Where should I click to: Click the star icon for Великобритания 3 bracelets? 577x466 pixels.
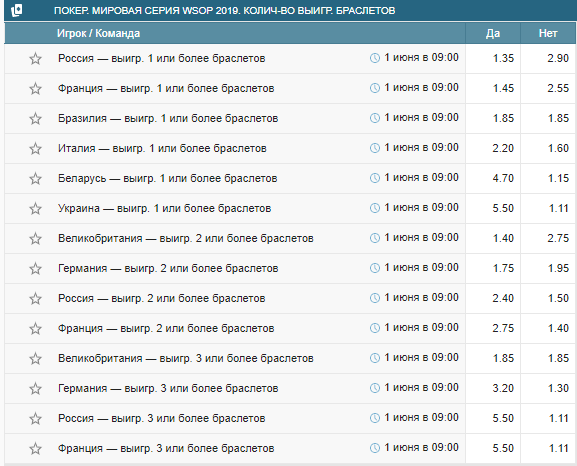(x=35, y=358)
